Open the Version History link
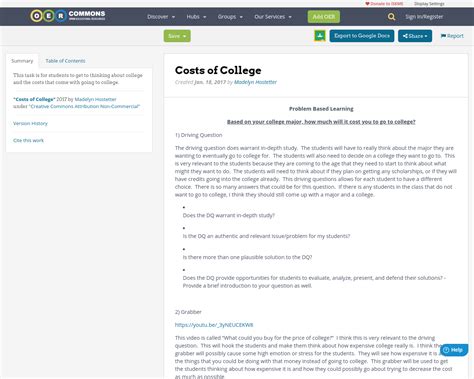This screenshot has width=474, height=379. pyautogui.click(x=30, y=123)
